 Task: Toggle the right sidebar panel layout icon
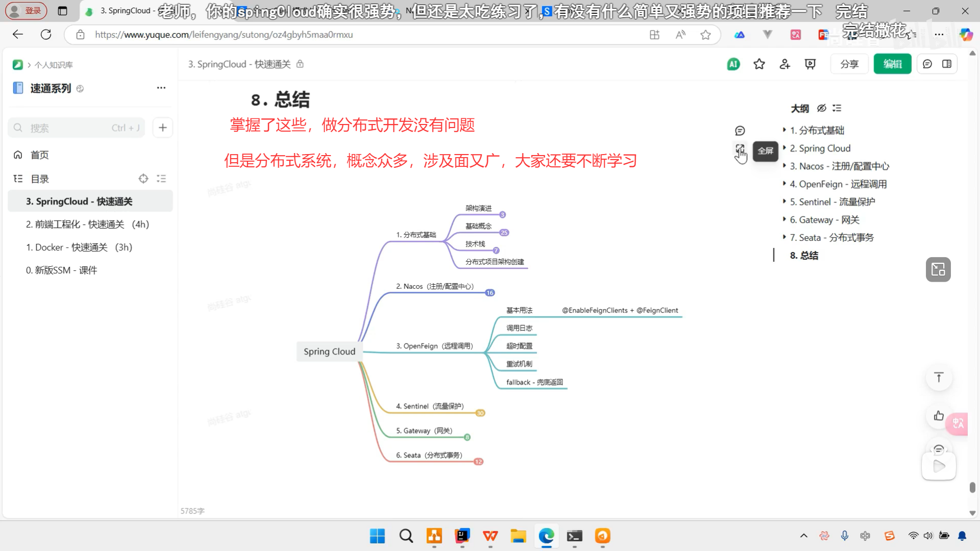(947, 64)
